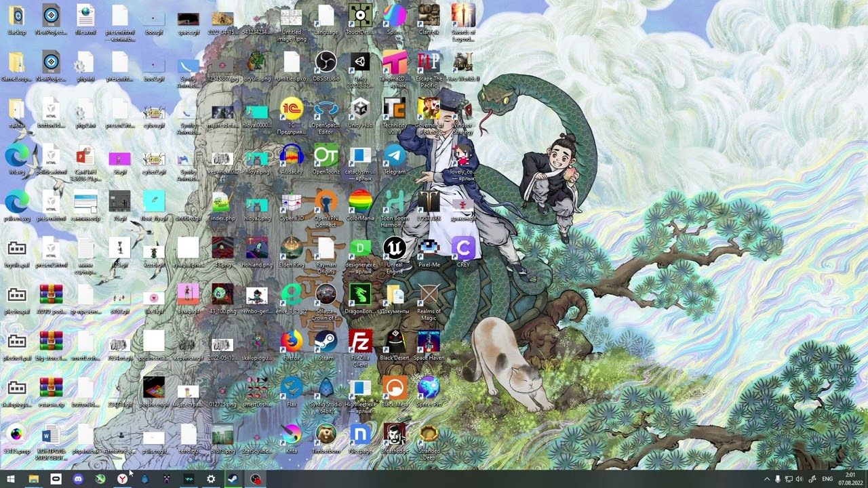Viewport: 868px width, 488px height.
Task: Show hidden system tray icons
Action: 767,479
